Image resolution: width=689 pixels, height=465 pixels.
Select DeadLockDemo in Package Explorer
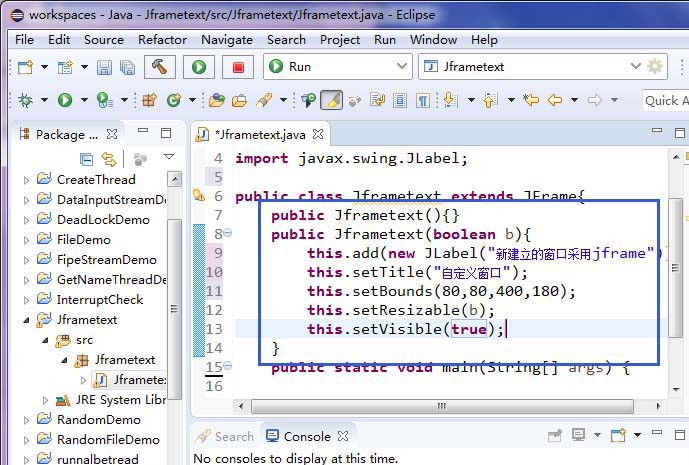(x=103, y=220)
